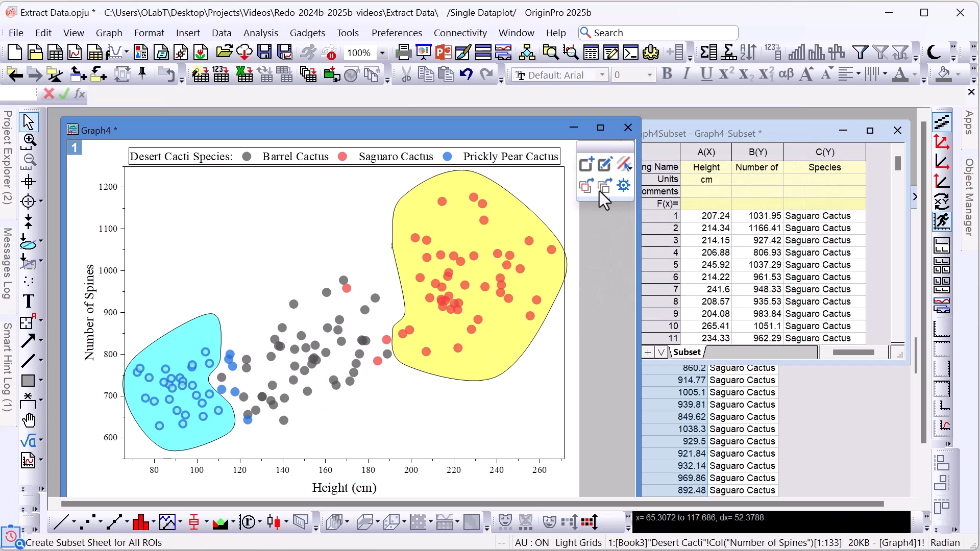Open the zoom percentage dropdown
This screenshot has height=551, width=980.
click(382, 53)
